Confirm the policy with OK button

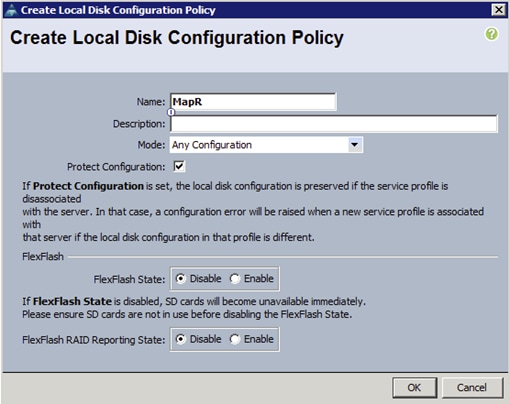pos(414,387)
